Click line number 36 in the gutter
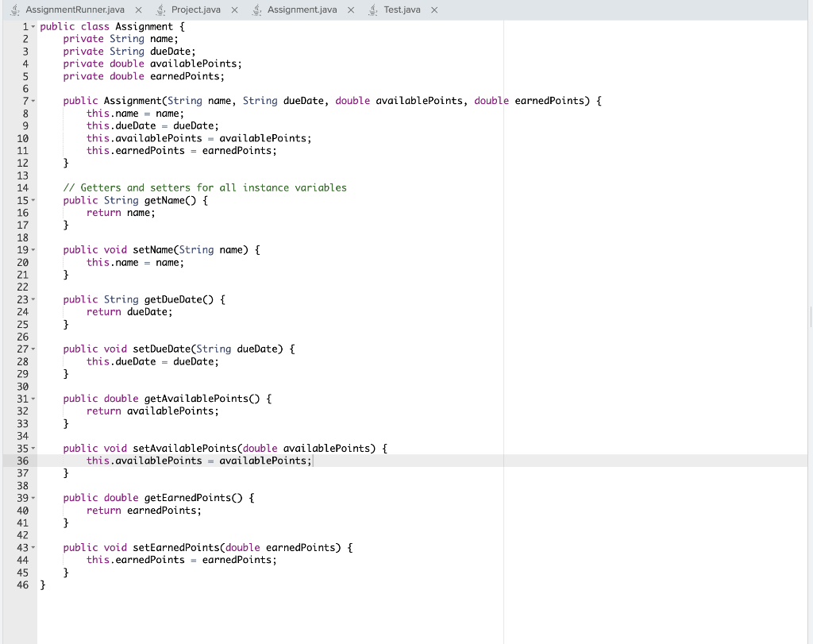 (x=23, y=461)
